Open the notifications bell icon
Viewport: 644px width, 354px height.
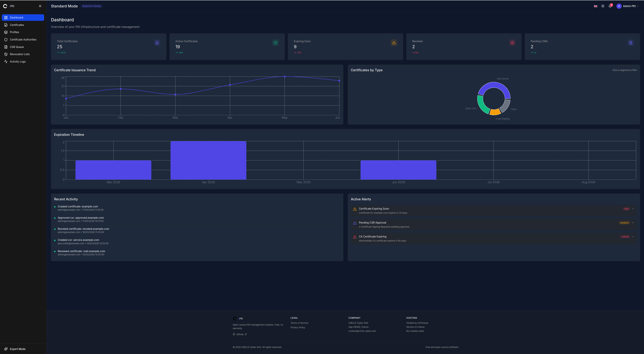(x=610, y=6)
